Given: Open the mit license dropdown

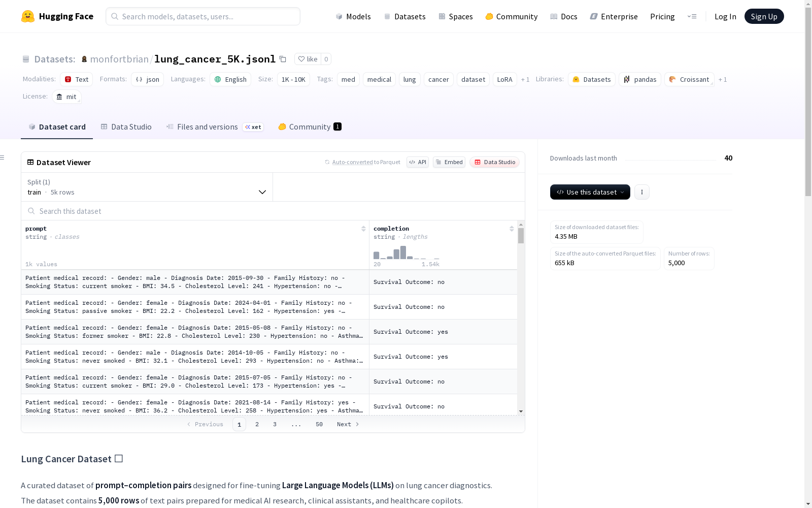Looking at the screenshot, I should 66,97.
